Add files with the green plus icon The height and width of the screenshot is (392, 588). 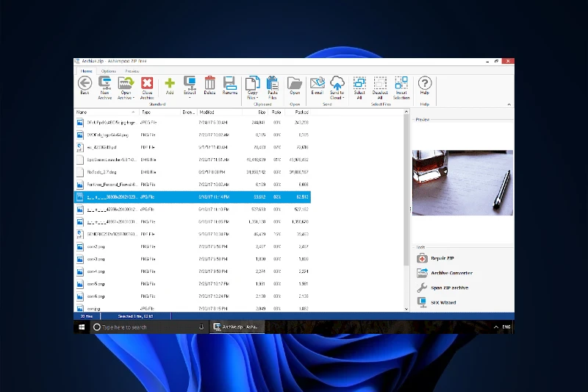click(170, 86)
